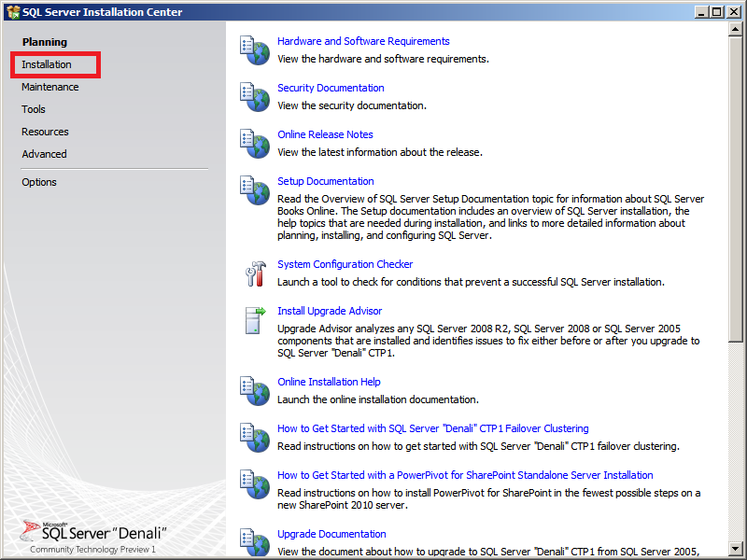Viewport: 747px width, 560px height.
Task: Click the Hardware and Software Requirements document icon
Action: [254, 50]
